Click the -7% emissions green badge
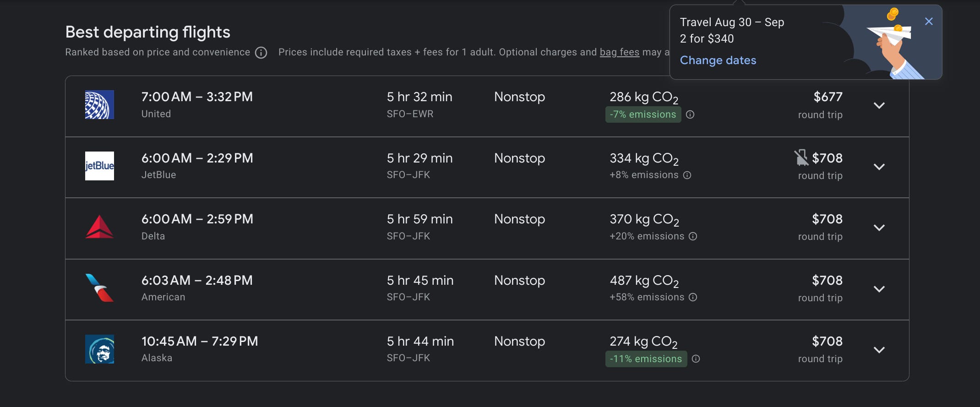Viewport: 980px width, 407px height. 643,114
